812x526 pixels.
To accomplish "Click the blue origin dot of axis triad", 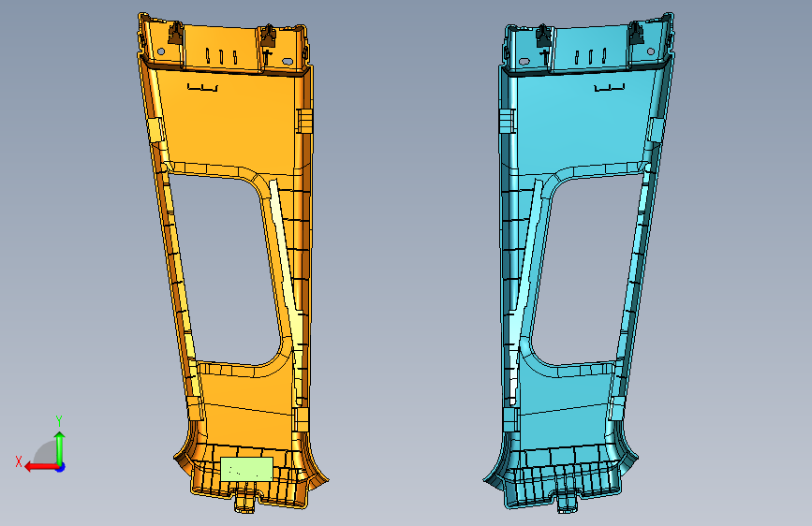I will [61, 467].
